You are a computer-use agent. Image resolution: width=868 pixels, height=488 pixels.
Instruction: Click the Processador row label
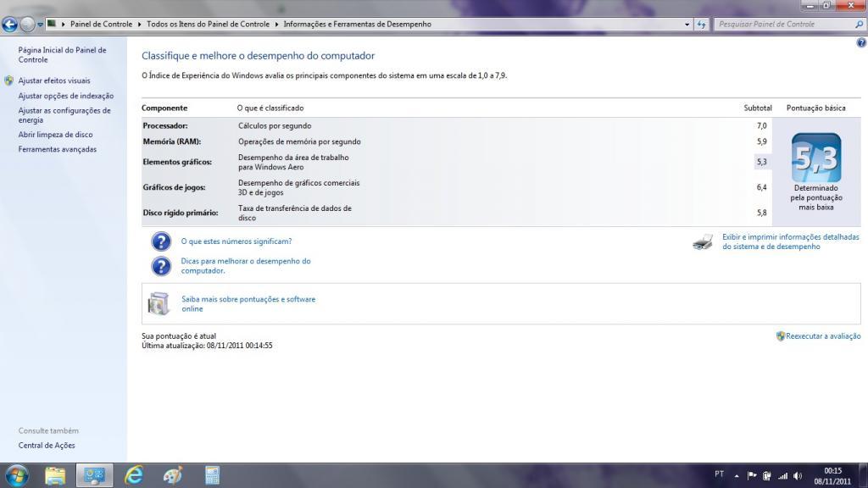tap(165, 126)
